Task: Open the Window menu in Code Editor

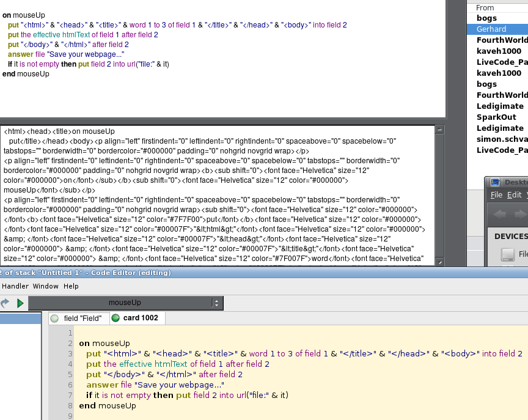Action: (x=46, y=286)
